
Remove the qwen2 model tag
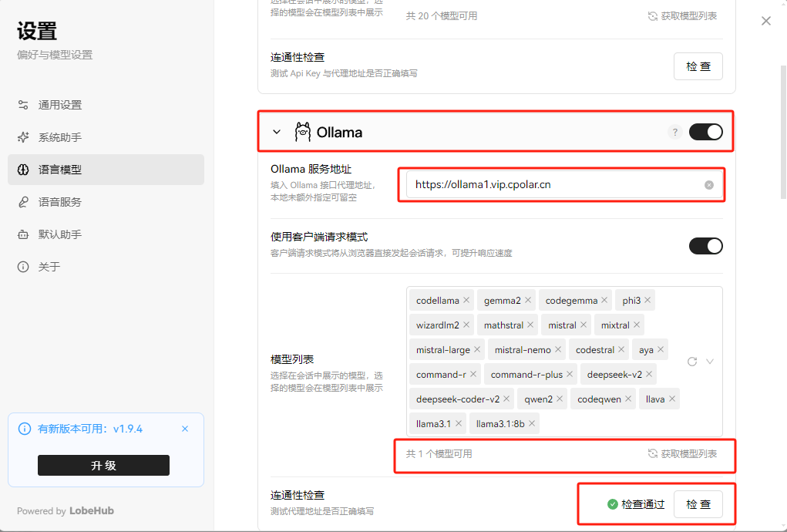coord(560,399)
